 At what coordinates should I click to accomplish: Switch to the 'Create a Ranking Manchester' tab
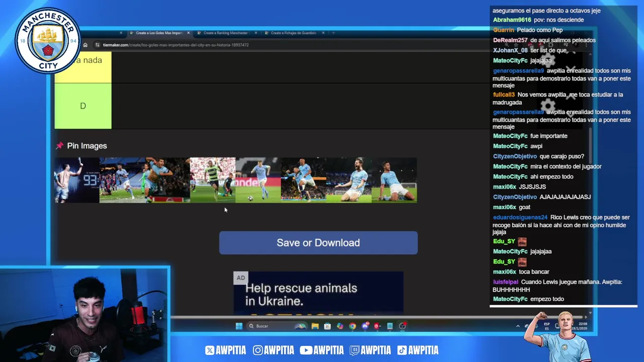(226, 33)
